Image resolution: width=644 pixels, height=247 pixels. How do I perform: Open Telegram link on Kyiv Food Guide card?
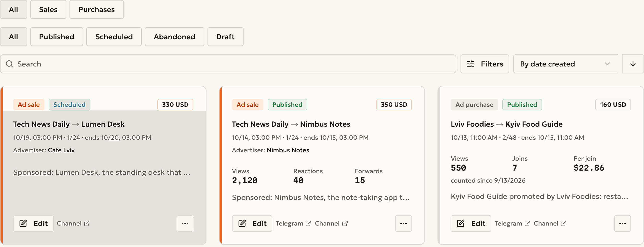[512, 223]
